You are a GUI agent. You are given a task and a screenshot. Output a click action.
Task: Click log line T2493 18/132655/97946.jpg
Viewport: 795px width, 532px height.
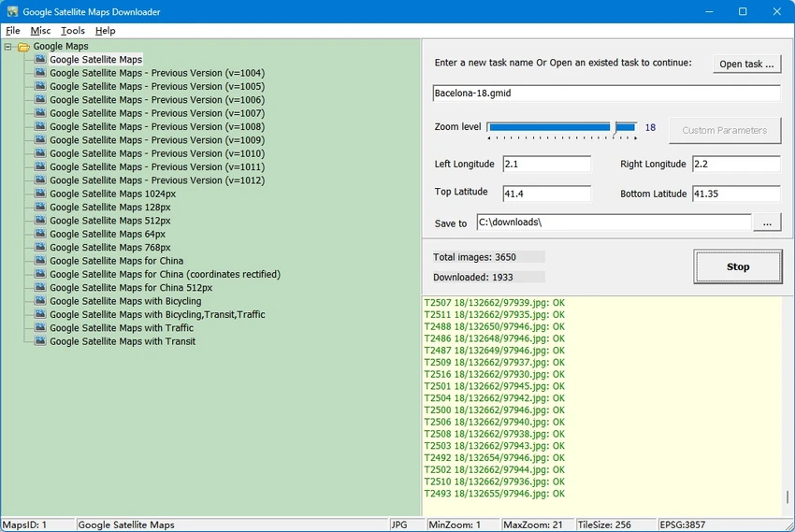pos(495,494)
